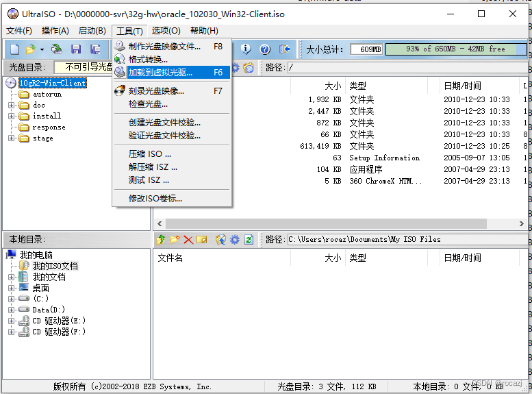Viewport: 532px width, 394px height.
Task: Click the horizontal scrollbar left arrow
Action: [x=160, y=224]
